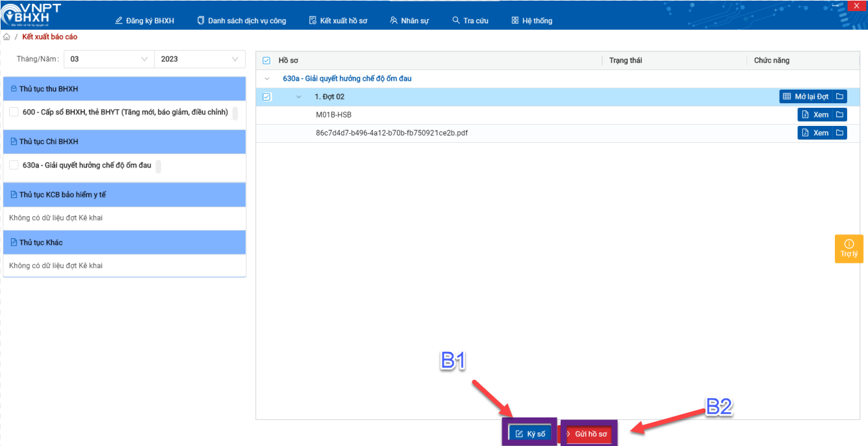Open the Đăng ký BHXH menu
Screen dimensions: 868x446
144,21
